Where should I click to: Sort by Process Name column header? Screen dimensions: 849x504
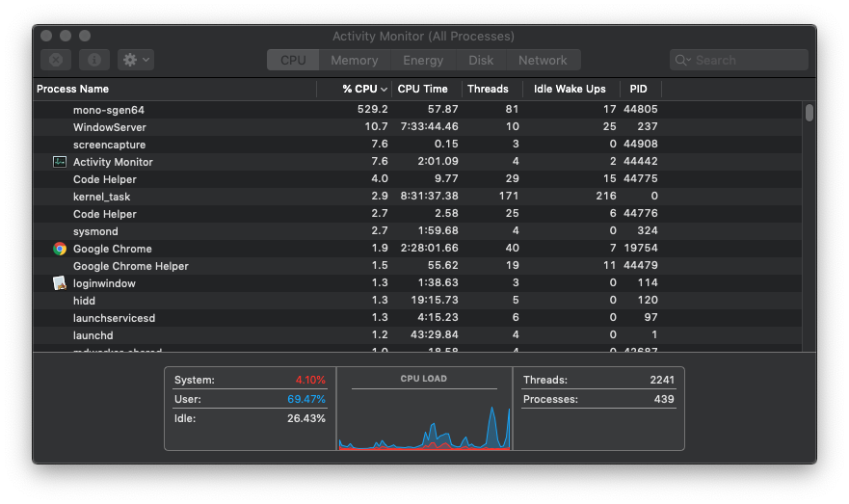tap(174, 89)
